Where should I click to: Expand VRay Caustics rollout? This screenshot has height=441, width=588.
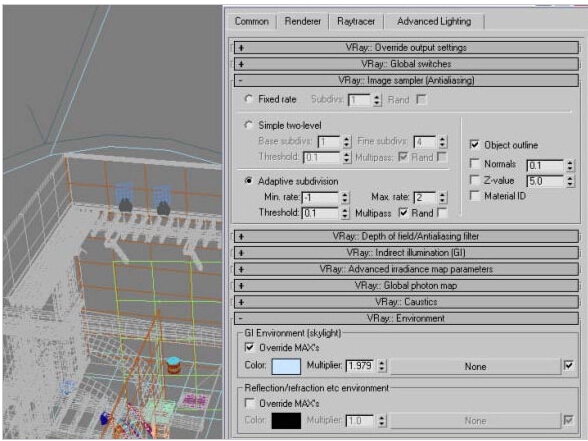pyautogui.click(x=406, y=302)
